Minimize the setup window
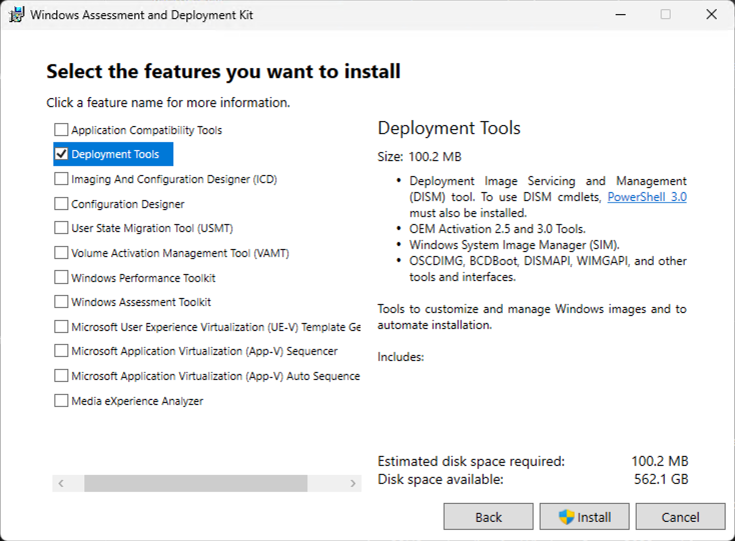The image size is (735, 541). (x=621, y=15)
